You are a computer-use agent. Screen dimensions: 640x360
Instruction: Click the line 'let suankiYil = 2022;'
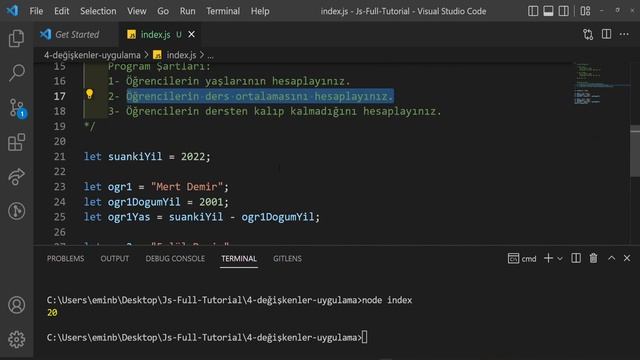coord(147,157)
